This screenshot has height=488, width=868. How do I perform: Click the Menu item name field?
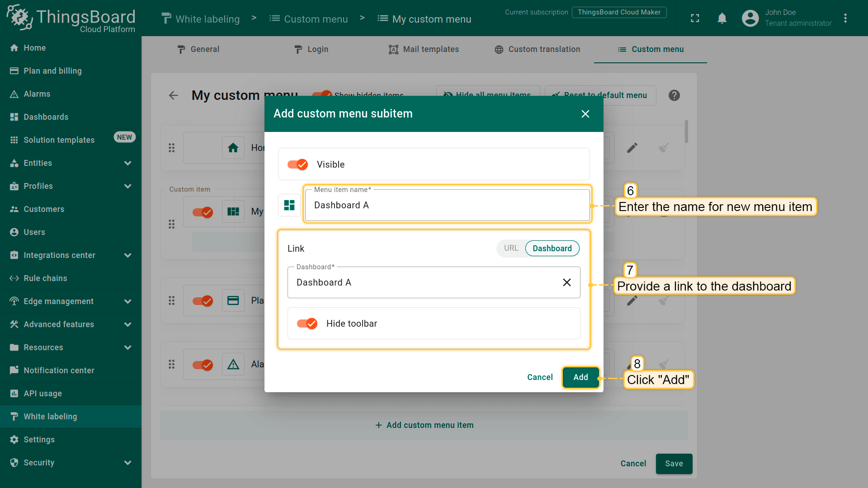point(447,205)
